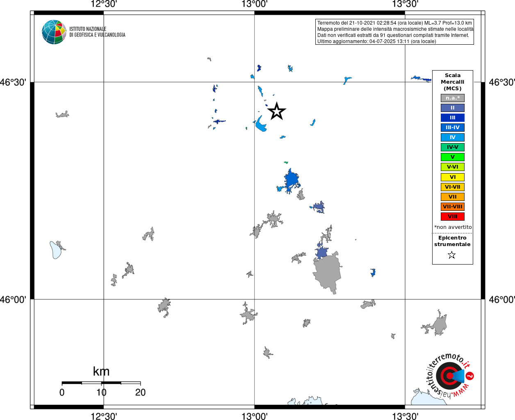Select the gray n.a.* legend swatch

[453, 98]
